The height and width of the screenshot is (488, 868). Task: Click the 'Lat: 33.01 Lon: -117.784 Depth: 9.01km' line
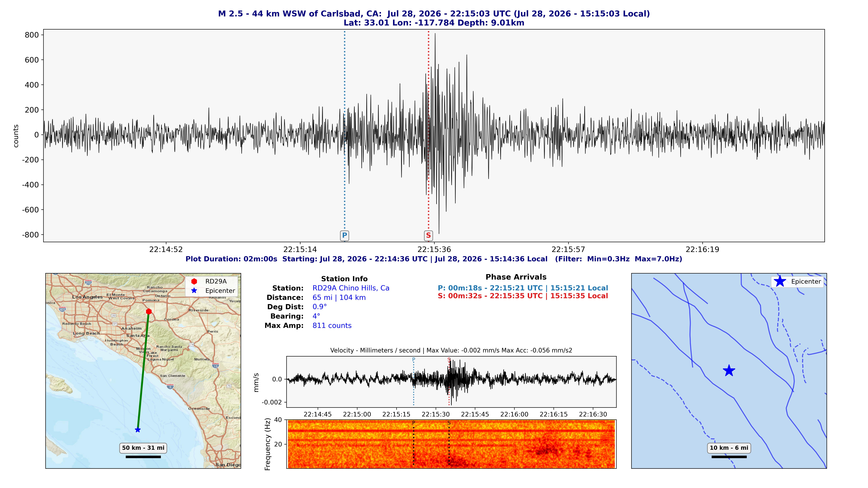pyautogui.click(x=434, y=23)
